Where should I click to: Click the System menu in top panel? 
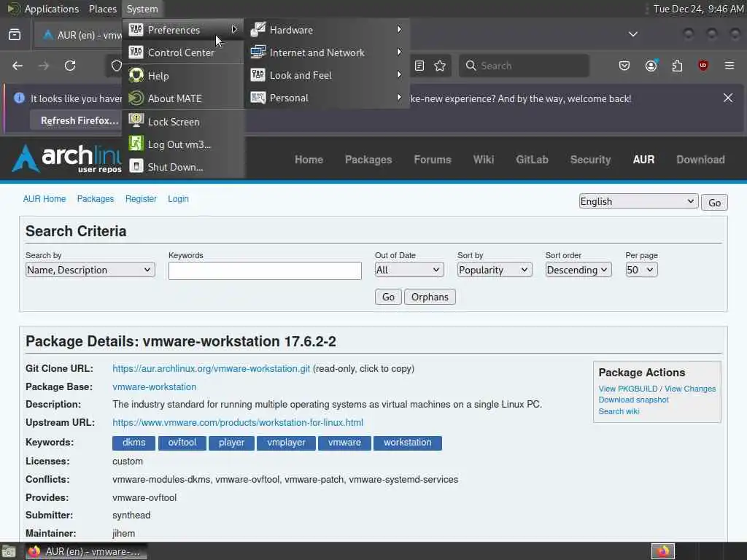pos(142,9)
